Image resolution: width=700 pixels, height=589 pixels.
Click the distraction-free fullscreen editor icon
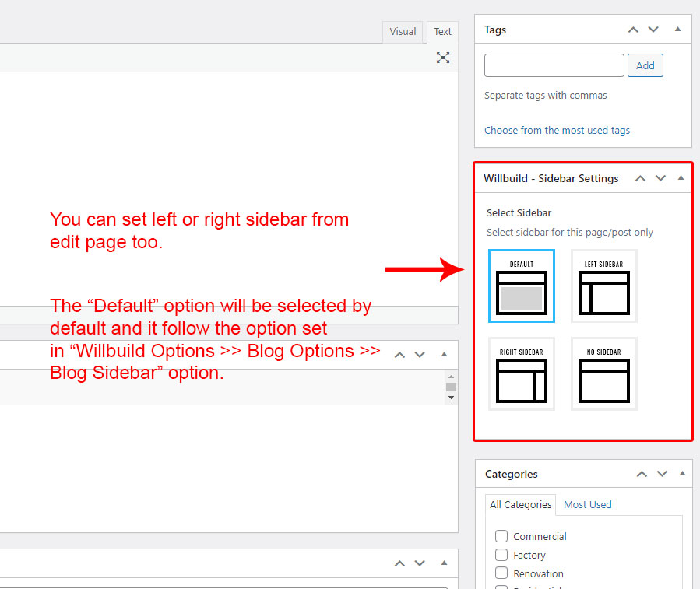tap(443, 57)
